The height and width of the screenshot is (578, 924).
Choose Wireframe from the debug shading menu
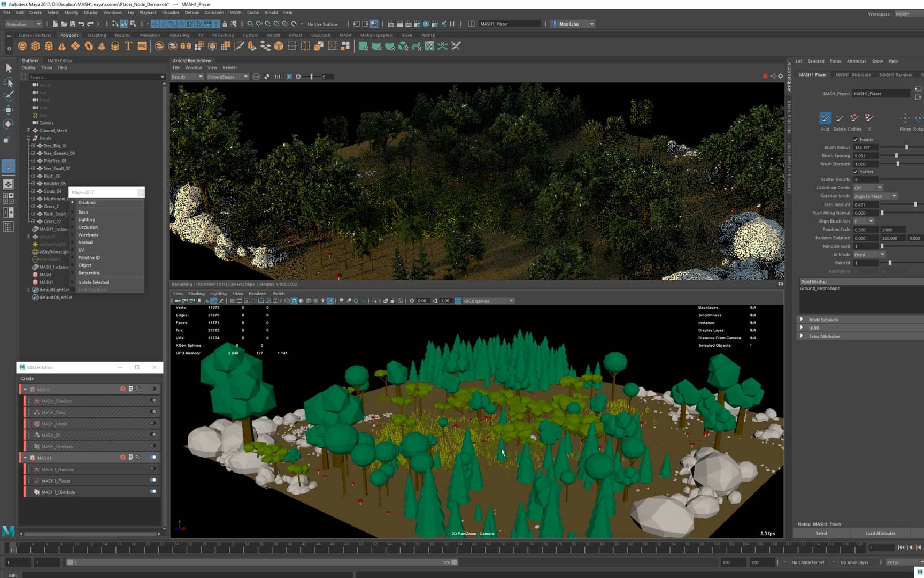click(x=88, y=234)
